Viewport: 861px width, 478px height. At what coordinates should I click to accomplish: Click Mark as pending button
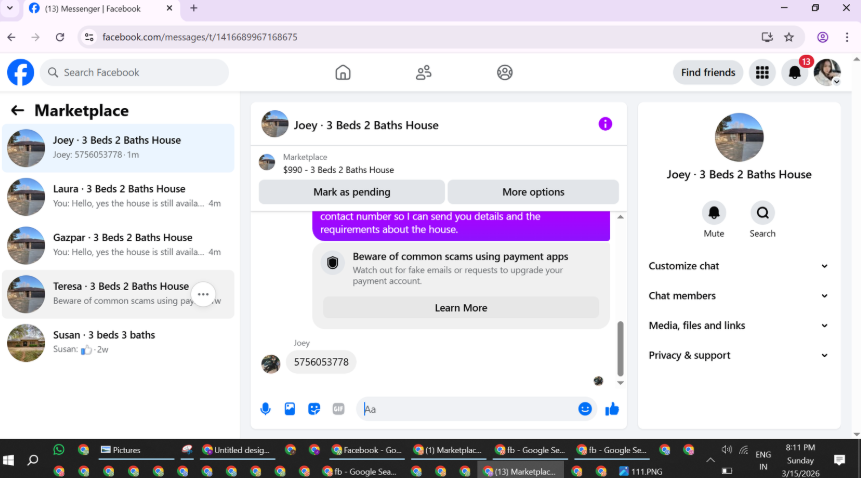tap(351, 192)
